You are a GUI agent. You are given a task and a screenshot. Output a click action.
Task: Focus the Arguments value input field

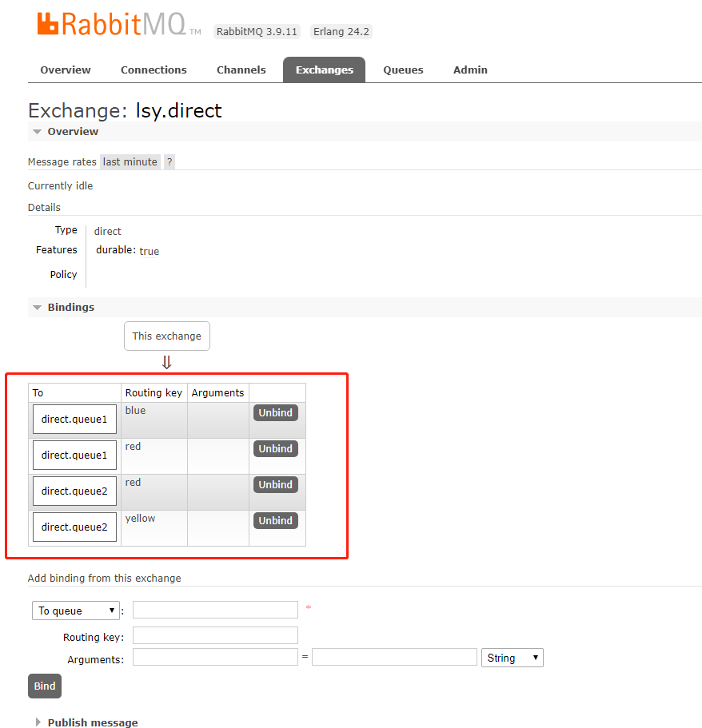[394, 657]
